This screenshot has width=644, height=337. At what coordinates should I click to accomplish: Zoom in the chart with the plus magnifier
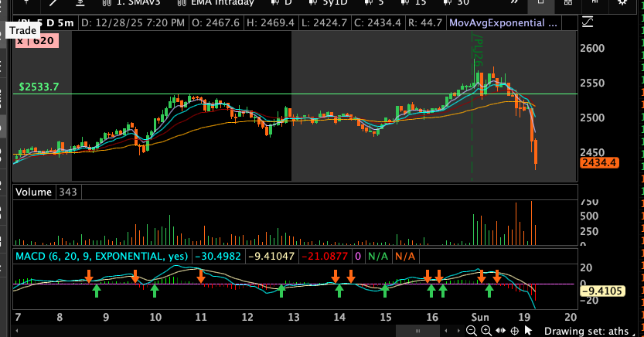tap(486, 331)
